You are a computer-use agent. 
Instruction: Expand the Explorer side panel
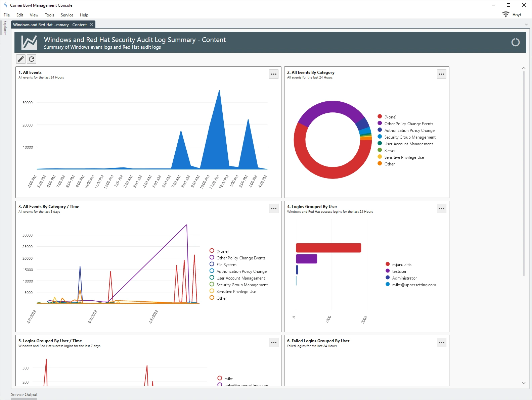click(x=5, y=28)
